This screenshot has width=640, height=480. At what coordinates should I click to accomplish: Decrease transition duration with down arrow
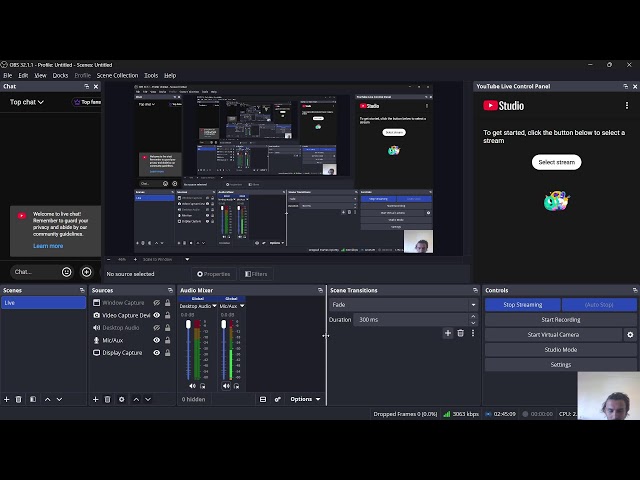(x=473, y=323)
